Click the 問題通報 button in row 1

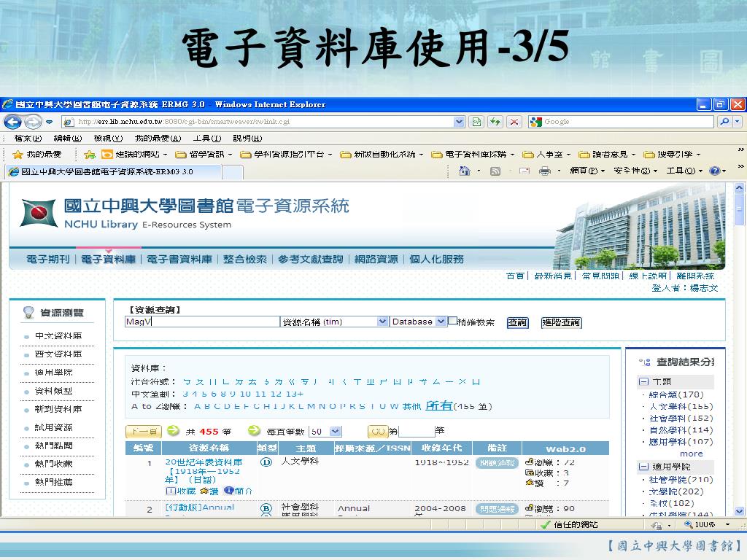(x=497, y=462)
